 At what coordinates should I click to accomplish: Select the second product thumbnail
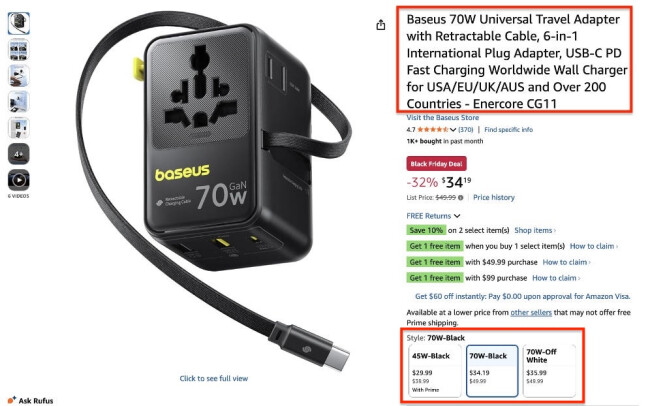pyautogui.click(x=19, y=49)
